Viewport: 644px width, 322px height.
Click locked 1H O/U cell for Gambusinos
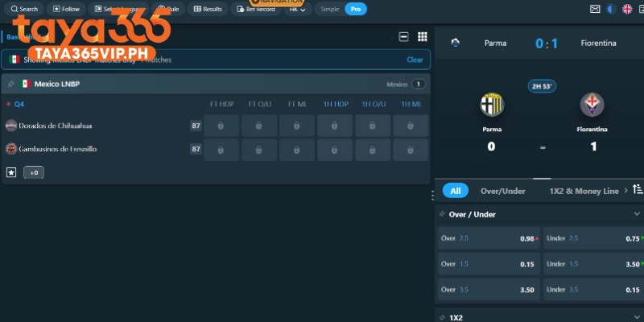373,150
